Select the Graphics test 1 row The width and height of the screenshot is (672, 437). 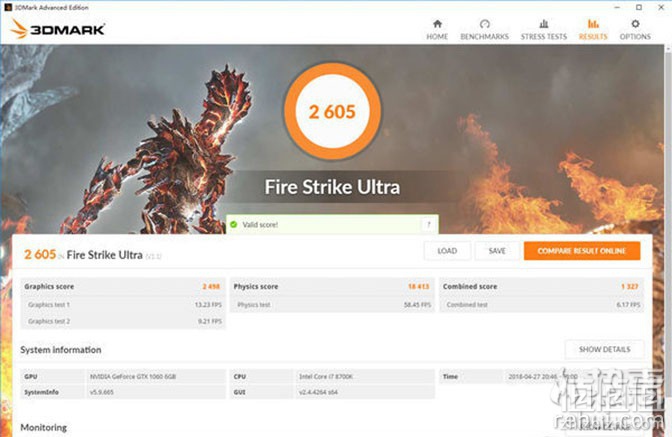(x=123, y=305)
